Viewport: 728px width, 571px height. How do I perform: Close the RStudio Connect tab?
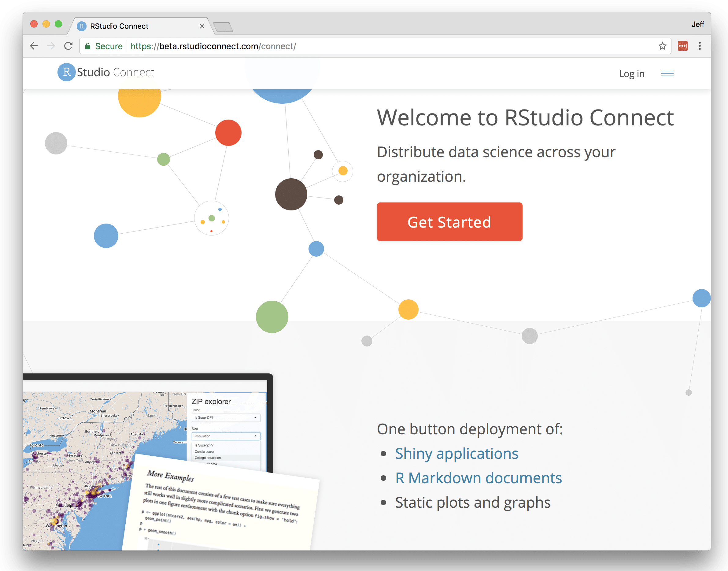(x=202, y=26)
